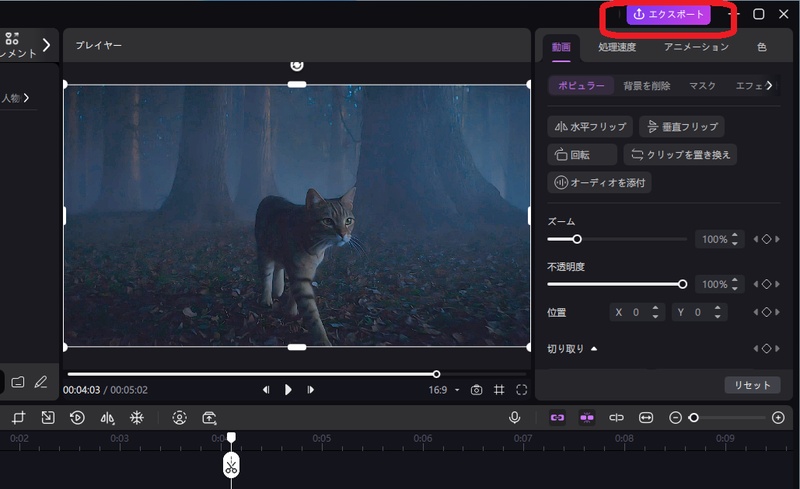The width and height of the screenshot is (800, 489).
Task: Adjust the Y position stepper
Action: (x=717, y=312)
